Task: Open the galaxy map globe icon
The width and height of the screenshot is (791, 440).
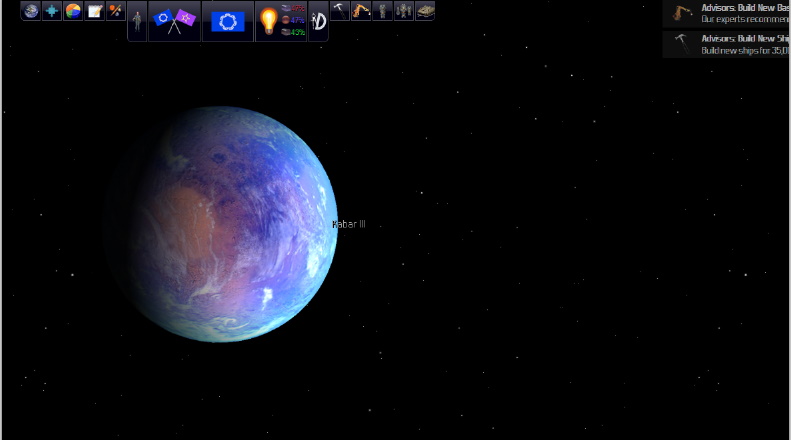Action: (31, 11)
